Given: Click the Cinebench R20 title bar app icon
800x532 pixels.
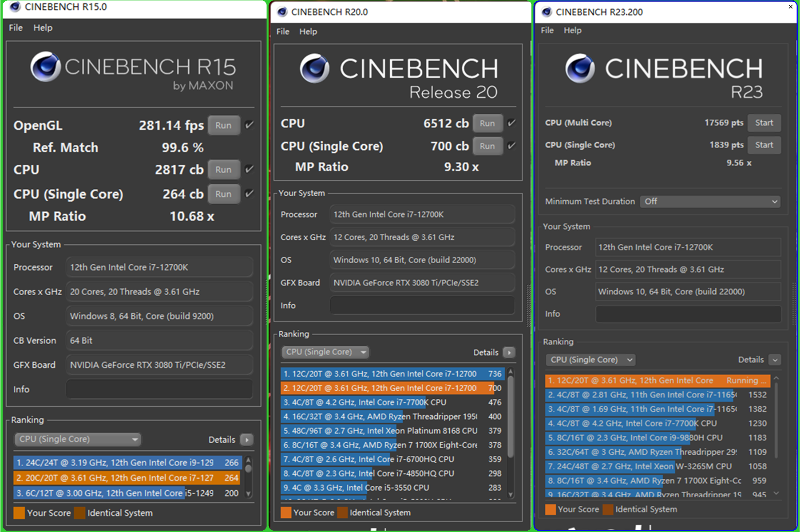Looking at the screenshot, I should 282,12.
